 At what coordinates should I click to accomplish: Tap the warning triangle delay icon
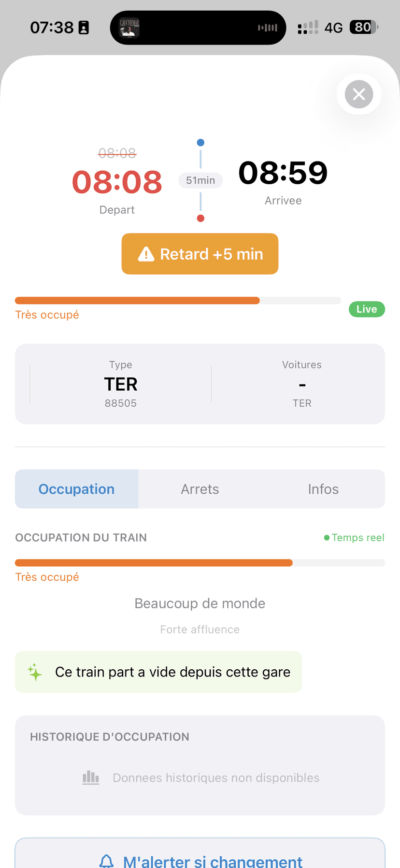(x=146, y=254)
